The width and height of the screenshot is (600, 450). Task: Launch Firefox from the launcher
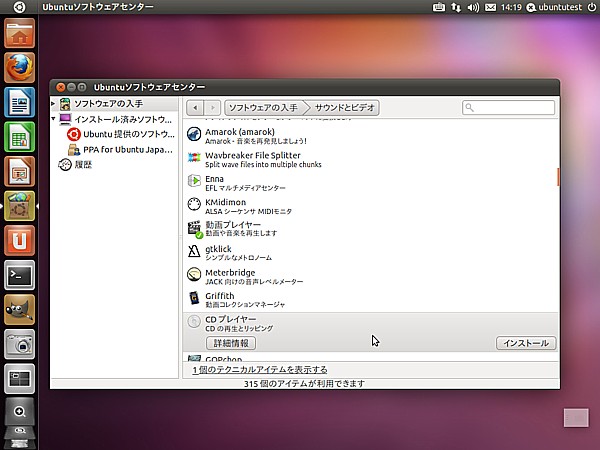pos(20,68)
